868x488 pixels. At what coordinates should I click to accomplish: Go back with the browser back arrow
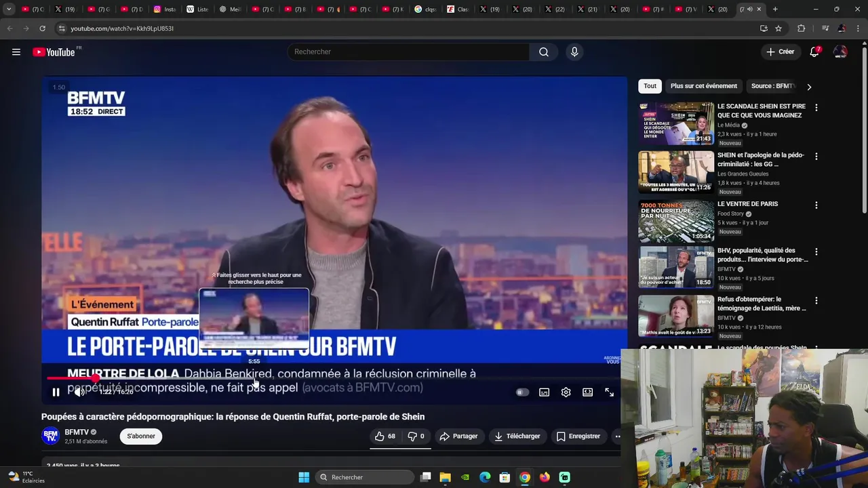[x=9, y=28]
